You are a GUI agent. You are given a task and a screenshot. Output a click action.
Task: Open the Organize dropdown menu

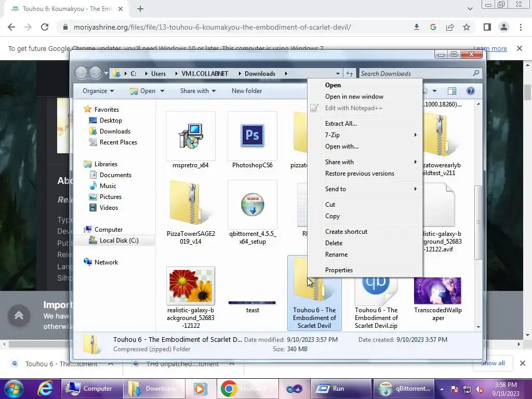[98, 91]
